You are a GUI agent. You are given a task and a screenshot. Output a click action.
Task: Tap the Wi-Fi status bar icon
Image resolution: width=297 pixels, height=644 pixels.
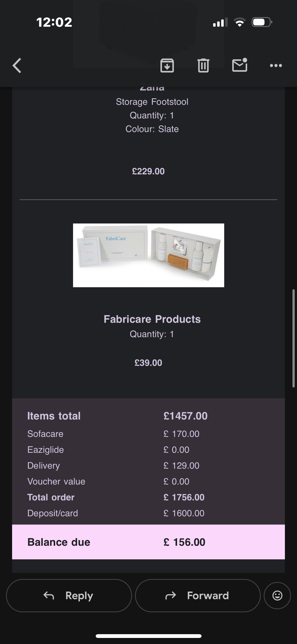coord(240,22)
